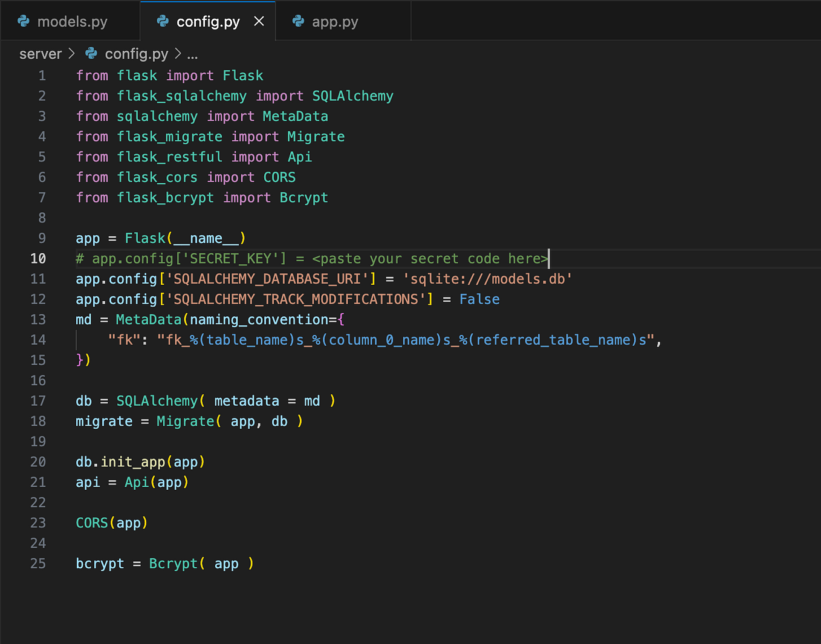Switch to the models.py tab

72,21
